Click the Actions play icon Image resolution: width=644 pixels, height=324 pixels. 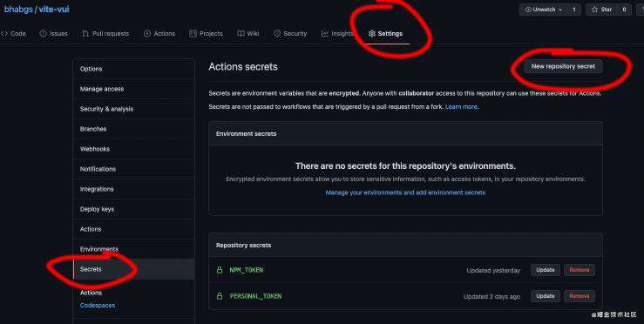(x=147, y=34)
